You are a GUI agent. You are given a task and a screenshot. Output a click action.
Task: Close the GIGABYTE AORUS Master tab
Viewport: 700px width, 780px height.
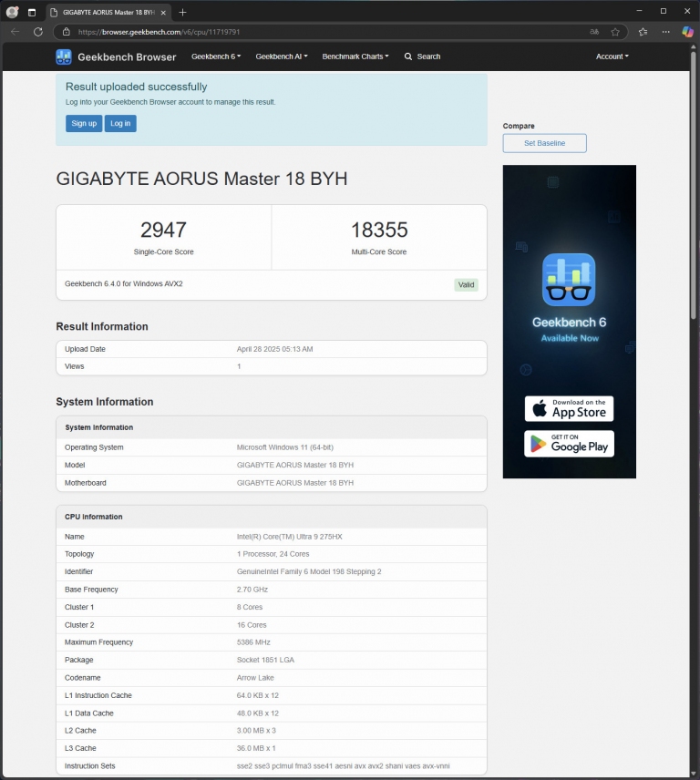[x=163, y=13]
